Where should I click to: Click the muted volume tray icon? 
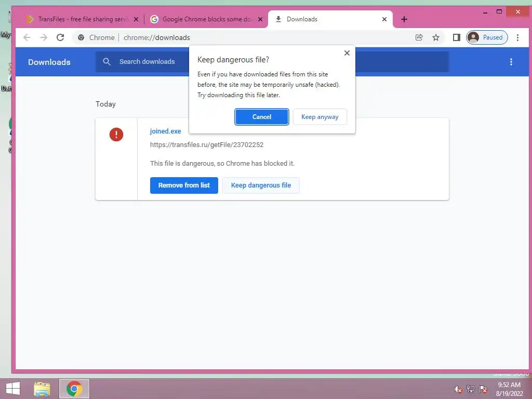(458, 389)
